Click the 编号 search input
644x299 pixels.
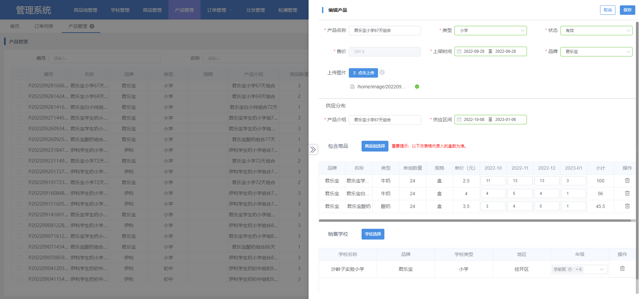pyautogui.click(x=105, y=58)
